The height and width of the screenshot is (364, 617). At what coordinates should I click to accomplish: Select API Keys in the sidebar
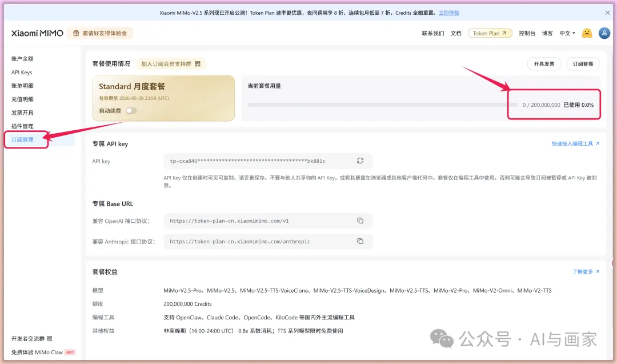point(22,73)
